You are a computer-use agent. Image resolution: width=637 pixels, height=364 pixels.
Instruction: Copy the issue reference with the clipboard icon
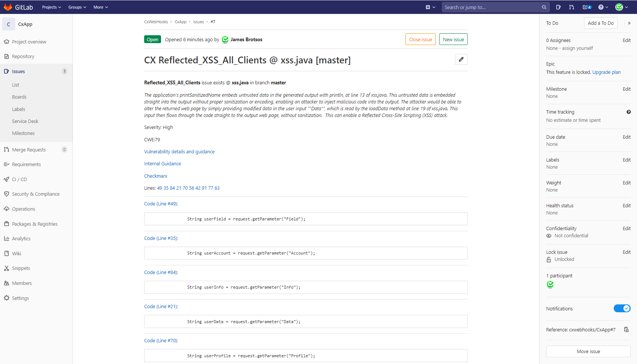(x=626, y=330)
